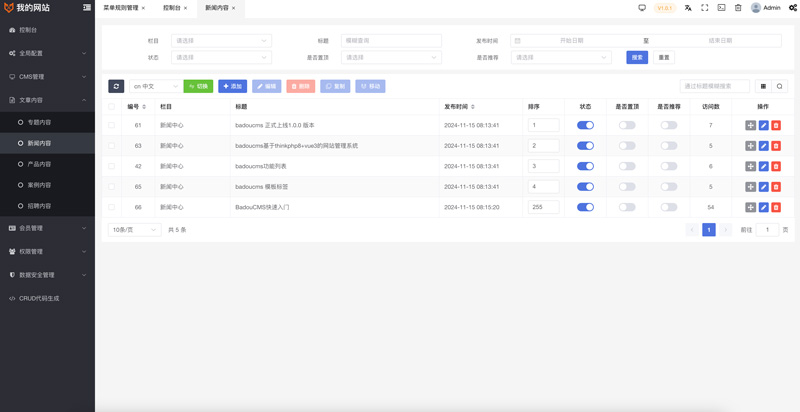Toggle 状态 switch for row 65

585,187
